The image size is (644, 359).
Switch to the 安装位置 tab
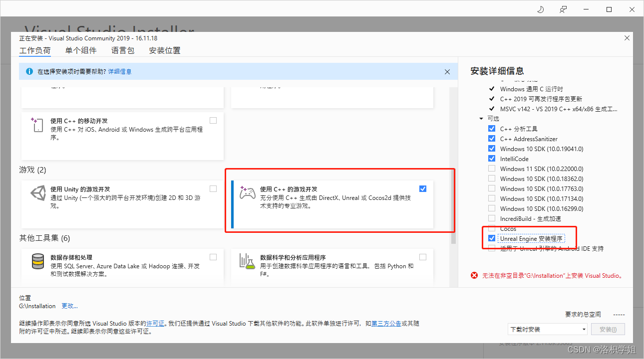click(165, 50)
